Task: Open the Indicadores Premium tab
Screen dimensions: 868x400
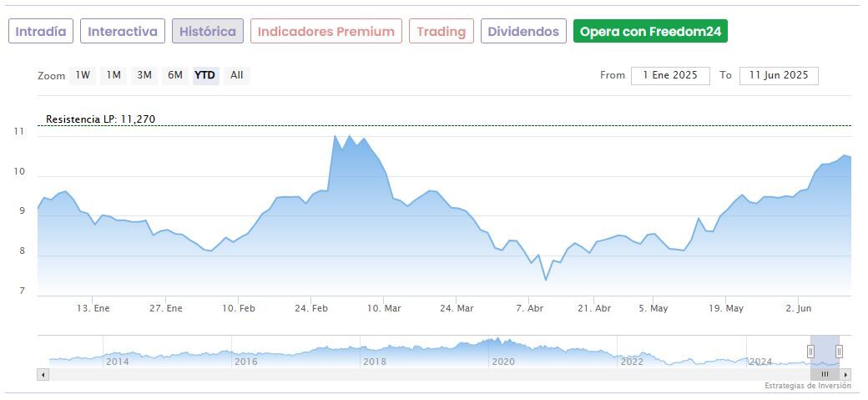Action: click(x=325, y=32)
